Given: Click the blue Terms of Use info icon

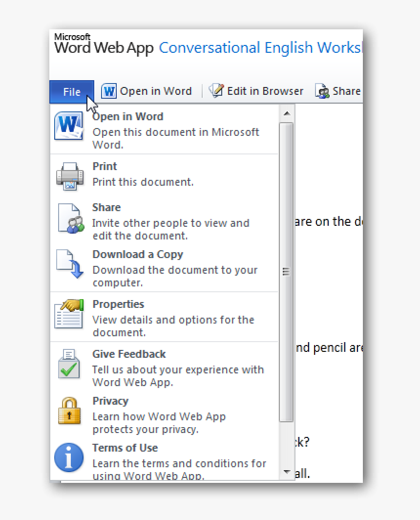Looking at the screenshot, I should coord(69,457).
